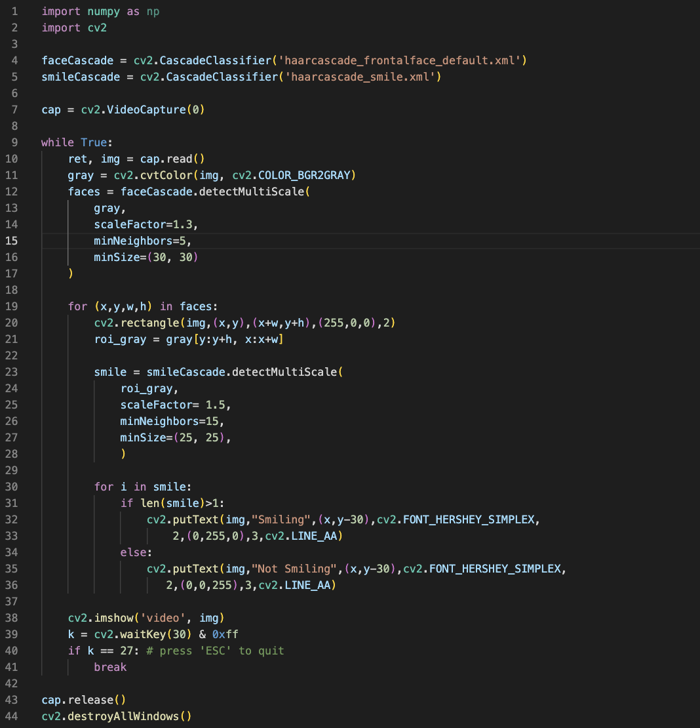Click the "# press 'ESC' to quit" comment
Screen dimensions: 700x728
click(x=215, y=651)
